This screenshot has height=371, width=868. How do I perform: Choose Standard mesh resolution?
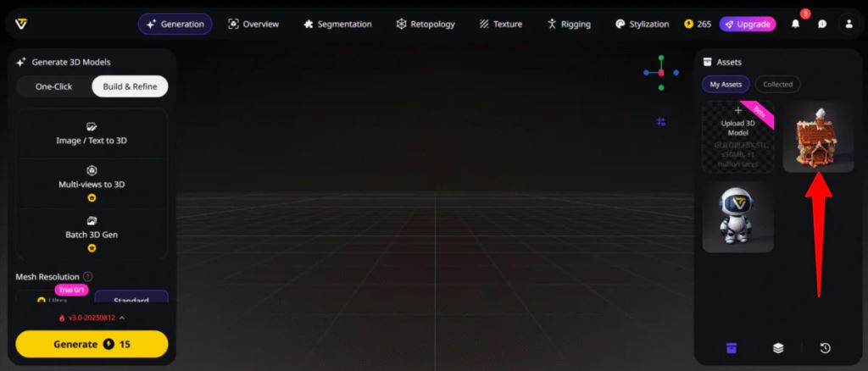point(131,299)
